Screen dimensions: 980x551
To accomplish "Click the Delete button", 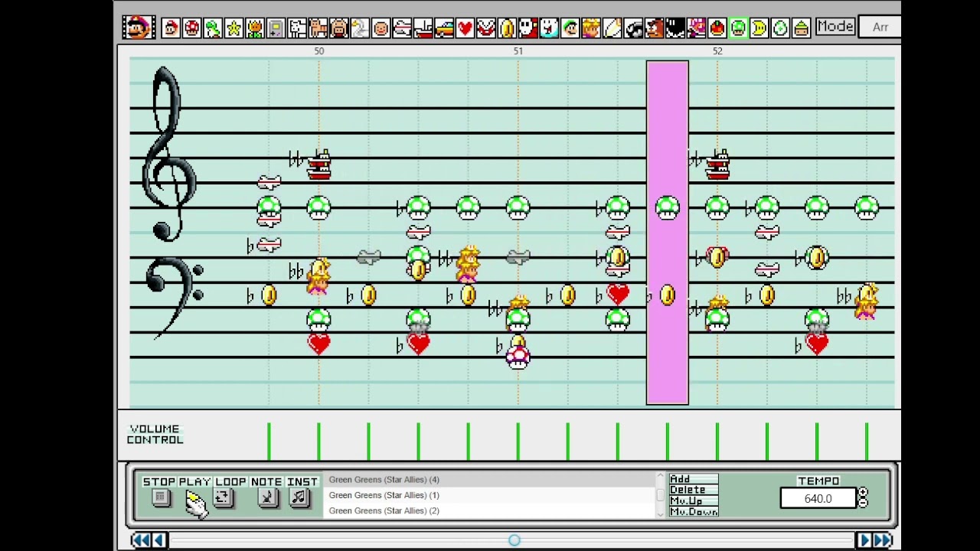I will tap(693, 490).
